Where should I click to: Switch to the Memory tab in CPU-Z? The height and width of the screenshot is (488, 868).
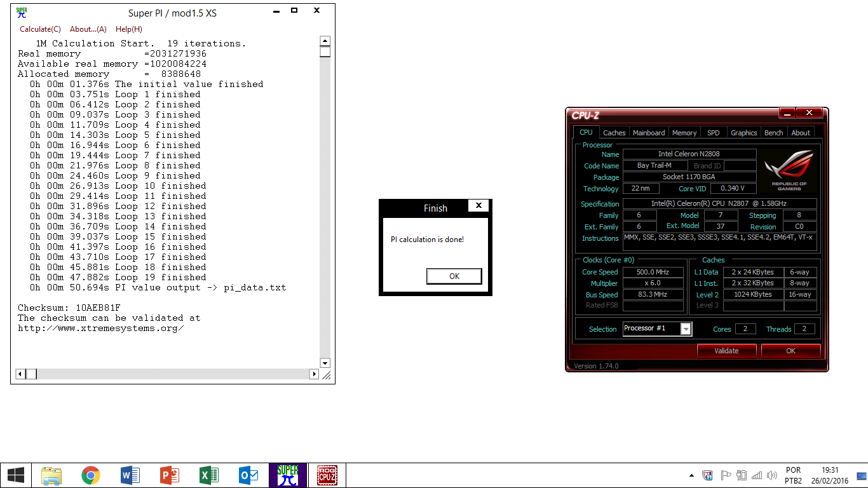(684, 133)
